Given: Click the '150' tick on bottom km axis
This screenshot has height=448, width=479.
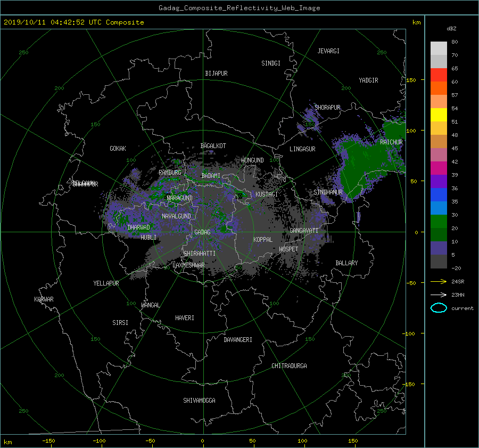Looking at the screenshot, I should [x=353, y=441].
